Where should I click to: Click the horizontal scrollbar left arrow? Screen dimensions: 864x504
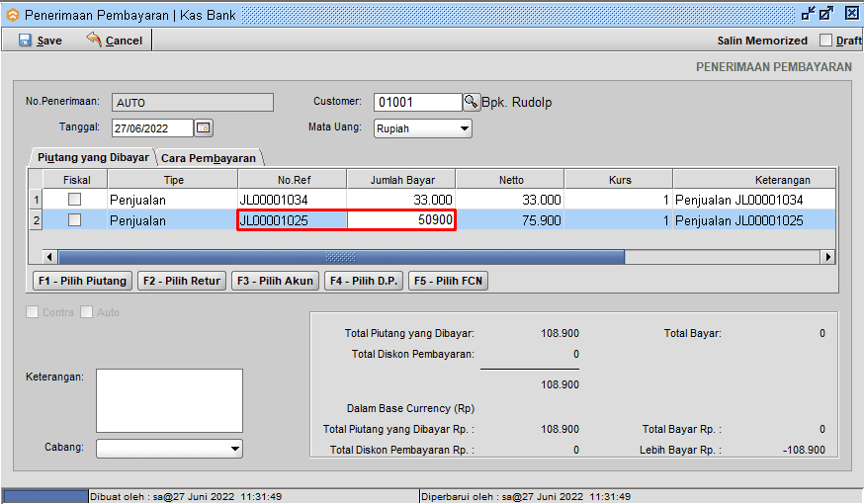(49, 257)
